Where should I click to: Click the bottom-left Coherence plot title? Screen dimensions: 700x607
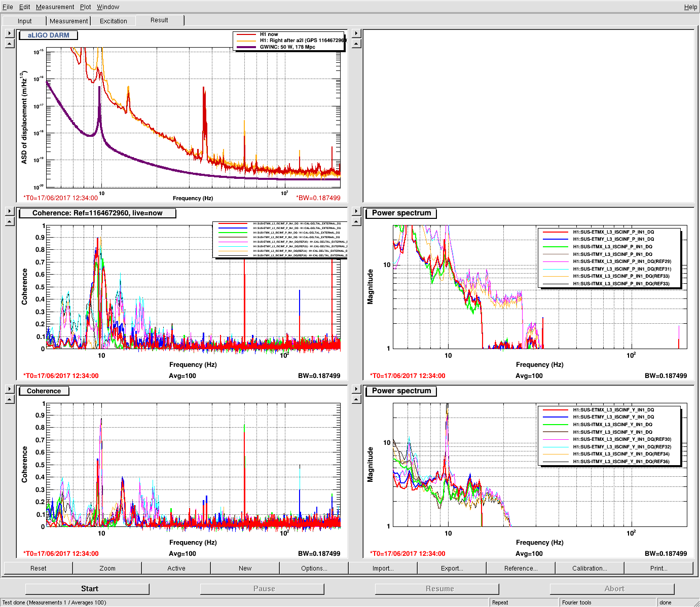point(44,391)
